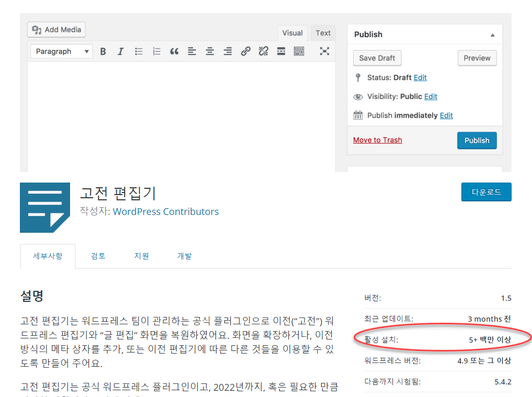
Task: Open the WordPress Contributors author link
Action: (166, 212)
